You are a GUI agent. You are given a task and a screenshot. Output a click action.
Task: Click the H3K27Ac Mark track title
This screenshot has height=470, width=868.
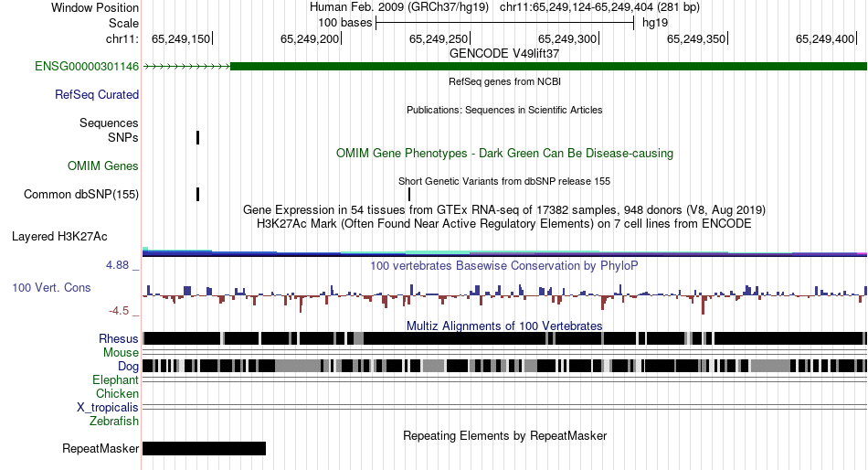[504, 224]
